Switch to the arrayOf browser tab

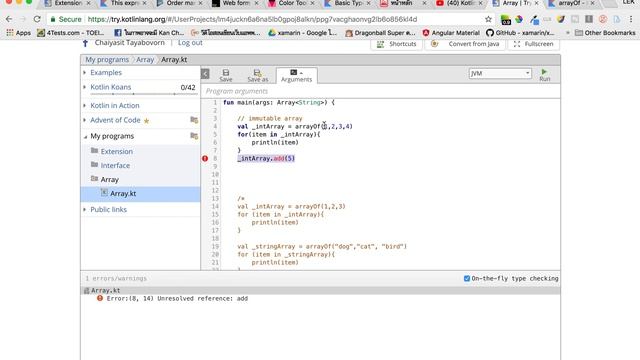571,3
